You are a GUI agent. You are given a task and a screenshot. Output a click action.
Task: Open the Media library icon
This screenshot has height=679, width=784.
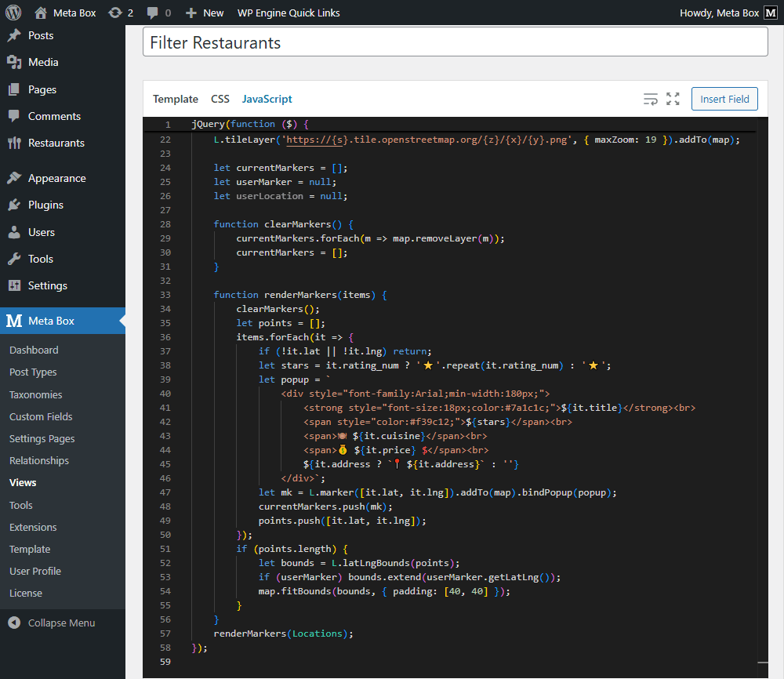pos(16,62)
